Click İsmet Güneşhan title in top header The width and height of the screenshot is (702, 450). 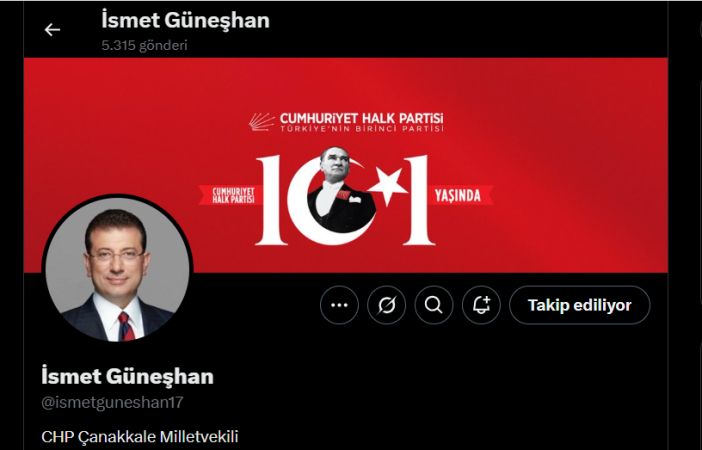185,21
